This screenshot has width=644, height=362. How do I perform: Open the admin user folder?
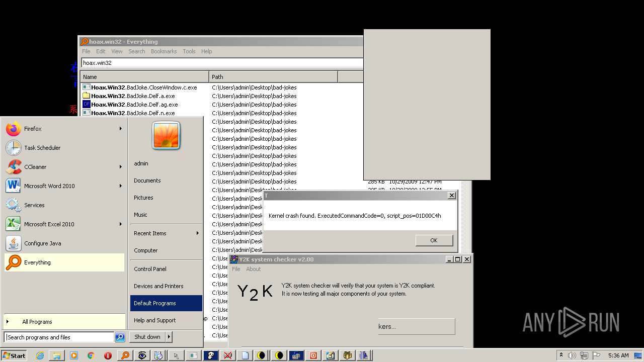(x=166, y=163)
